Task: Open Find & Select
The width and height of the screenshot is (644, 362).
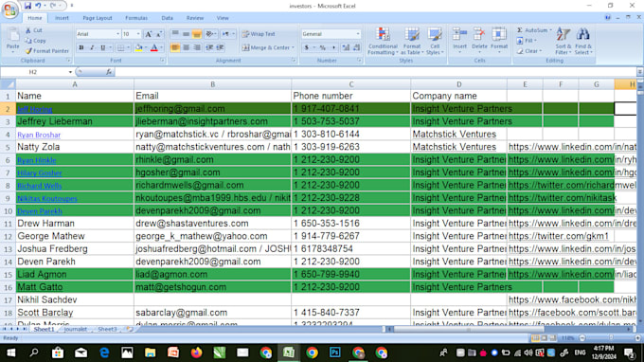Action: (583, 41)
